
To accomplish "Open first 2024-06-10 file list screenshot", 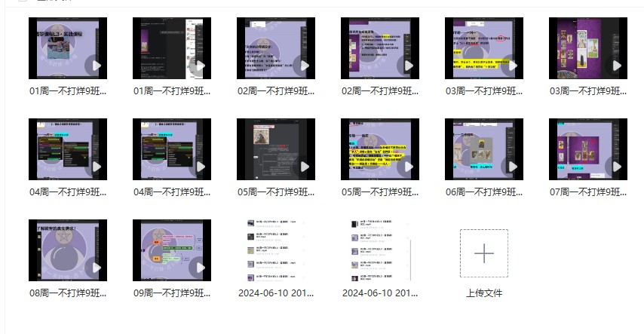I will pyautogui.click(x=275, y=250).
